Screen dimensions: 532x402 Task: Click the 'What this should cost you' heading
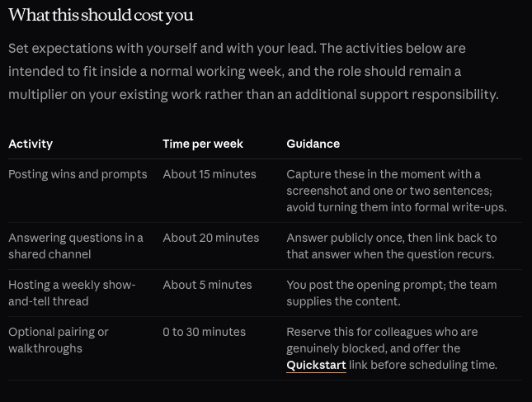click(x=101, y=16)
